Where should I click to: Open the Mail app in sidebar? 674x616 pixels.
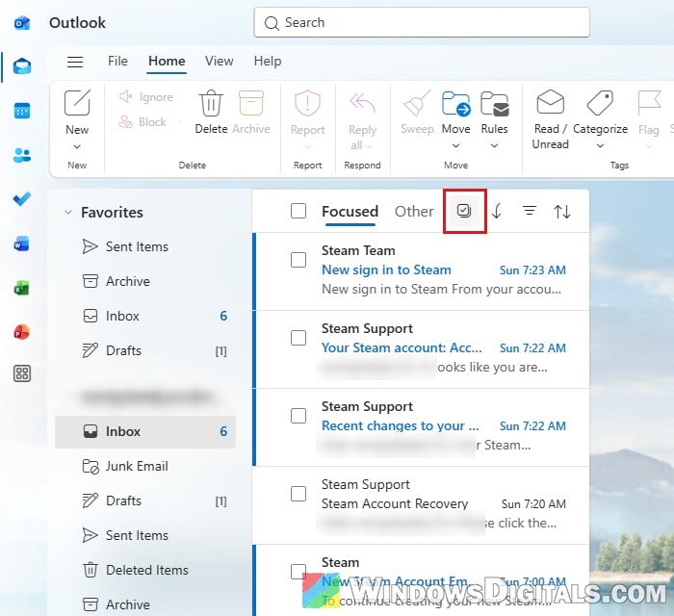click(22, 66)
